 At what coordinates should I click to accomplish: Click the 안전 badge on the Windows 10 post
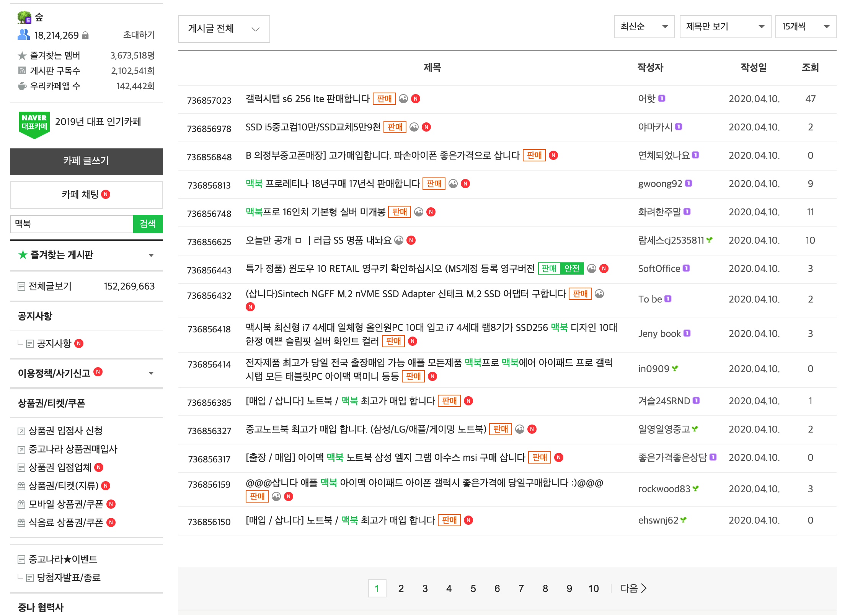coord(572,268)
